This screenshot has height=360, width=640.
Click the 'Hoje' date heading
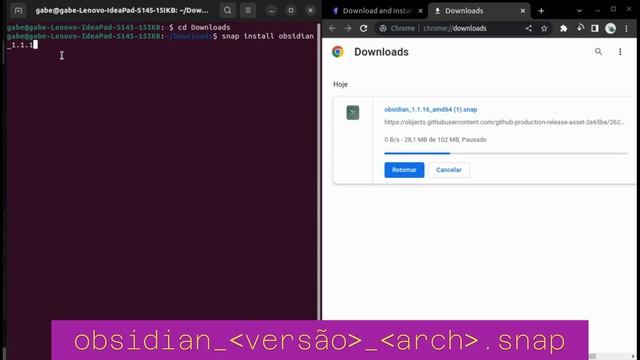(340, 84)
